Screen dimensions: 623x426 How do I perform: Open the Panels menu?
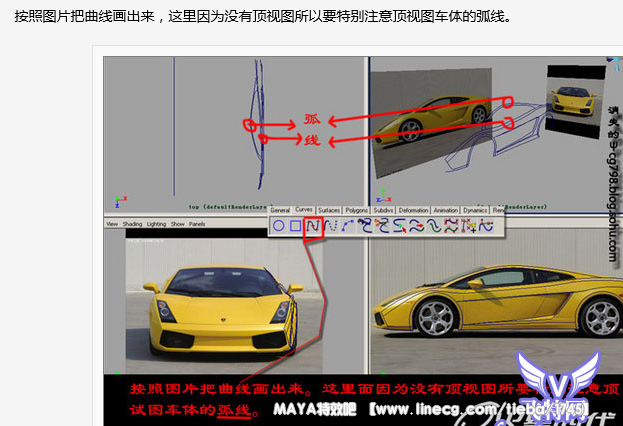197,224
